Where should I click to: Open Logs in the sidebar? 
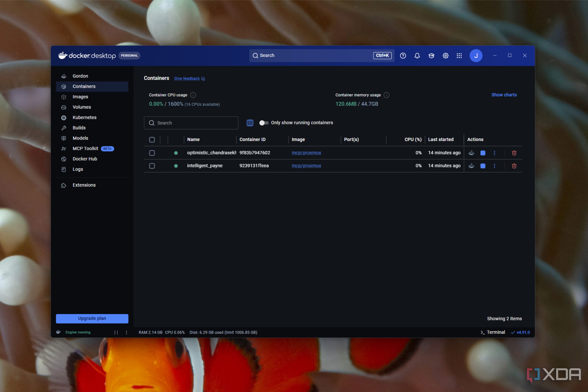click(x=92, y=169)
